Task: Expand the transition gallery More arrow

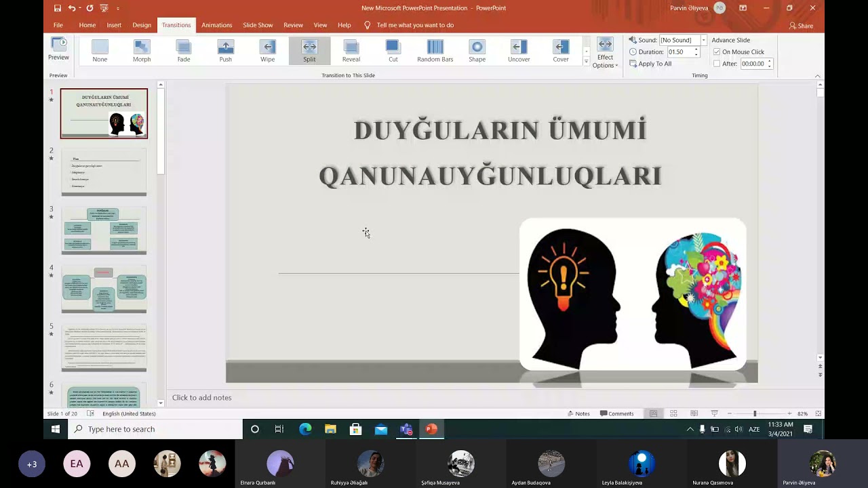Action: pyautogui.click(x=587, y=62)
